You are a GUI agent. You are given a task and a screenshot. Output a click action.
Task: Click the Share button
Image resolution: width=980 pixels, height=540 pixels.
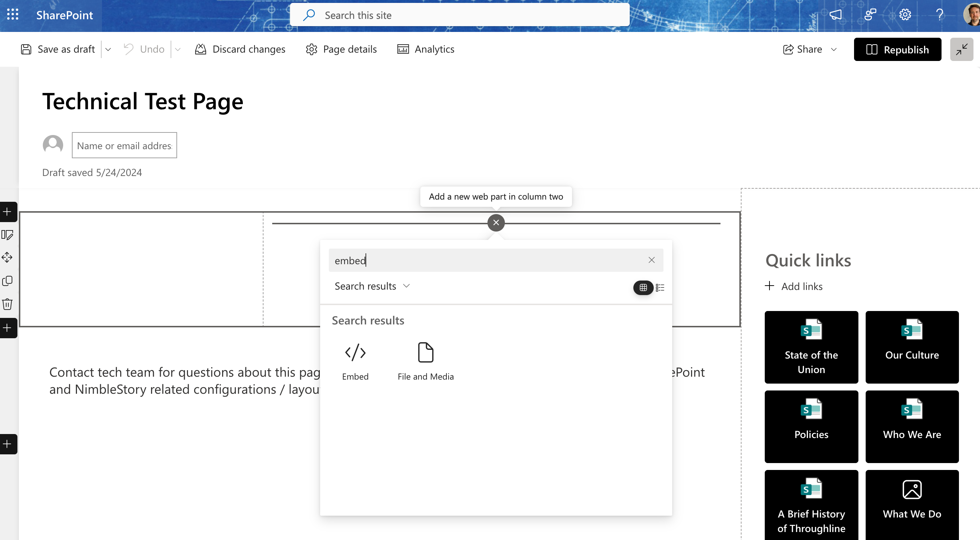803,49
